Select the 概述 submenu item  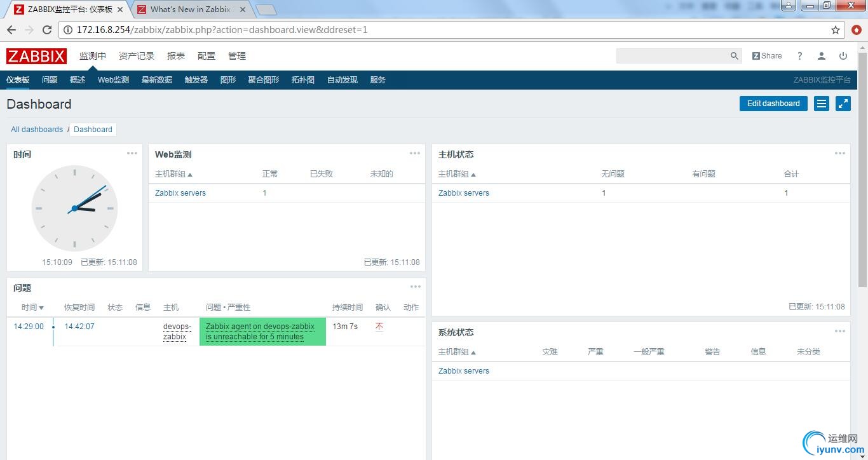(x=78, y=80)
